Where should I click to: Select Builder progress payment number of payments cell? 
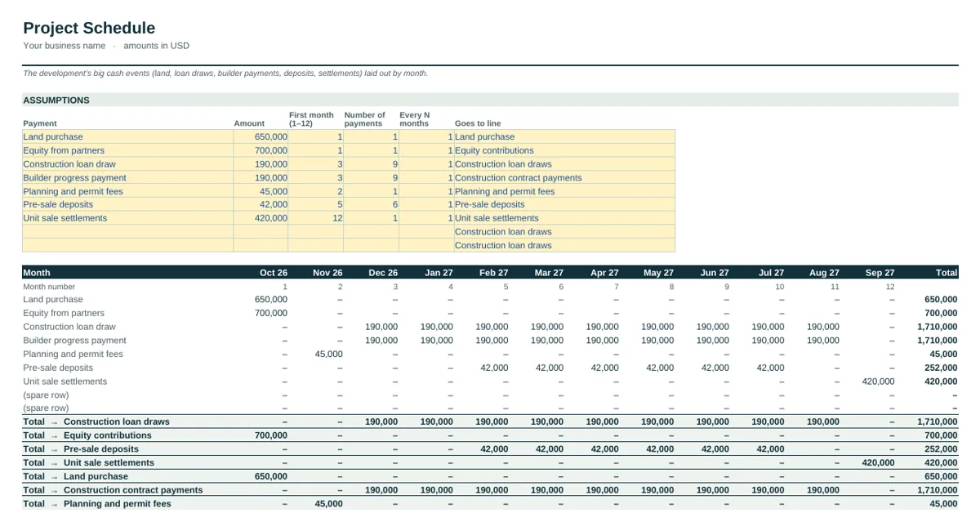pyautogui.click(x=371, y=177)
